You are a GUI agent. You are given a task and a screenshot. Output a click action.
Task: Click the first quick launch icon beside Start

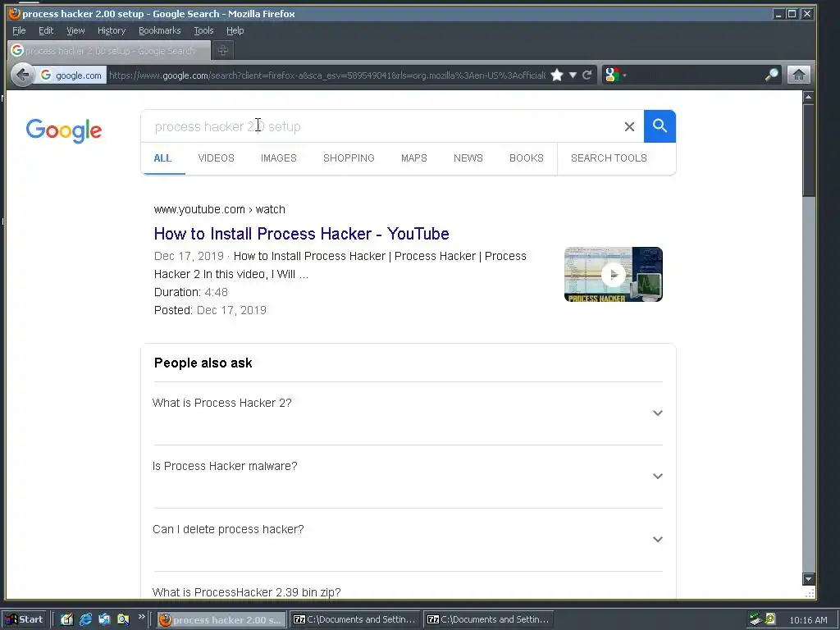pos(66,619)
